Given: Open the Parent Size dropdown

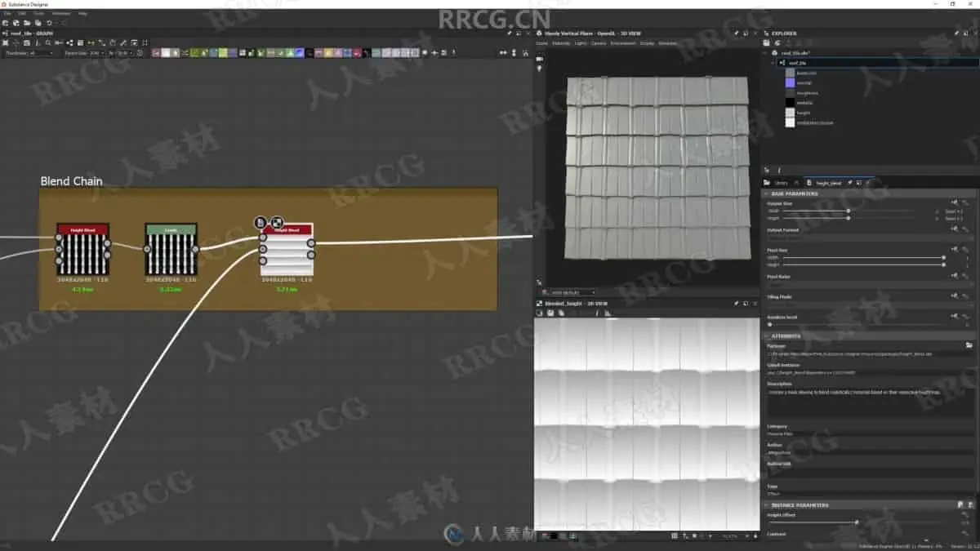Looking at the screenshot, I should [x=86, y=53].
